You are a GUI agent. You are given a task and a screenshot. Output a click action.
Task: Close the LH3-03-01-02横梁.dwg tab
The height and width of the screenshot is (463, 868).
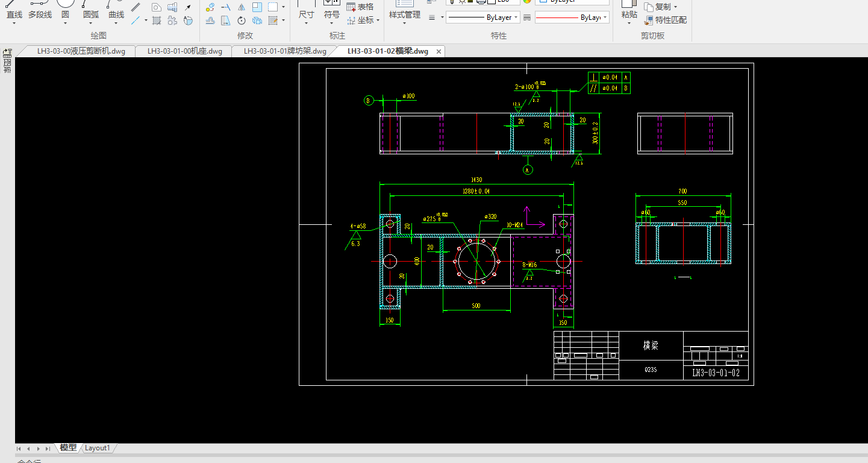click(439, 51)
